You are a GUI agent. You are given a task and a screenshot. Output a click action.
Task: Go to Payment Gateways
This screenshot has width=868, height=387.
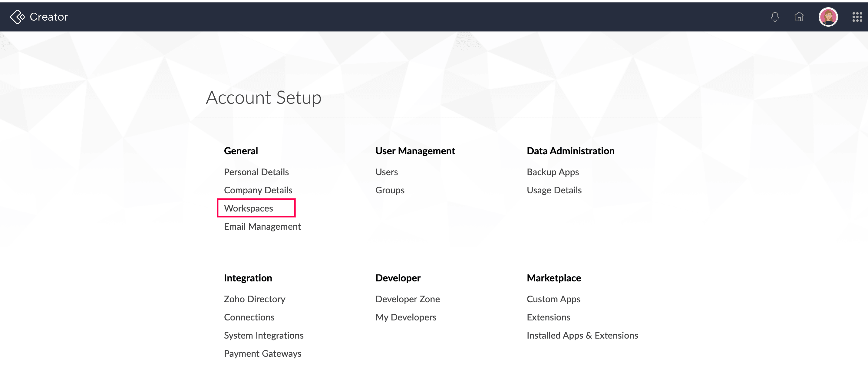pos(262,353)
